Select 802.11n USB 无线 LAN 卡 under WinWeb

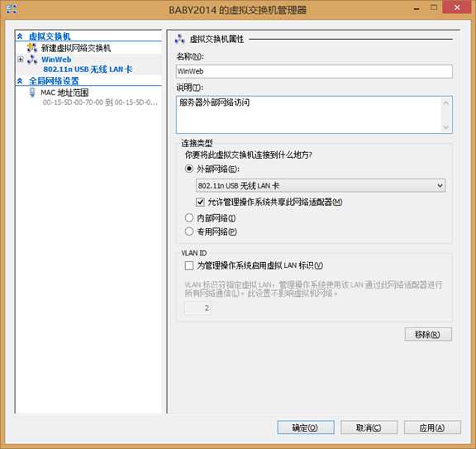88,69
